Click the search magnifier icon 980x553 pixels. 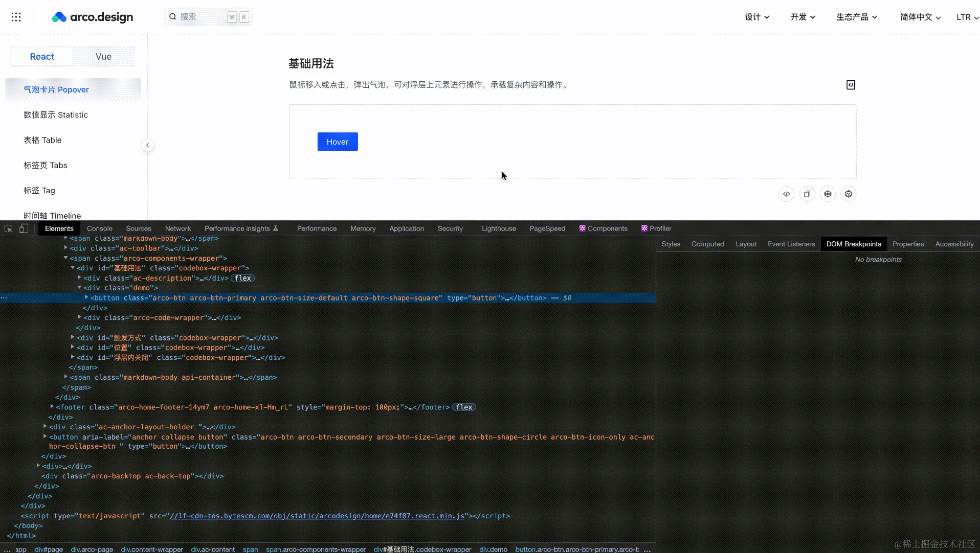pos(173,17)
